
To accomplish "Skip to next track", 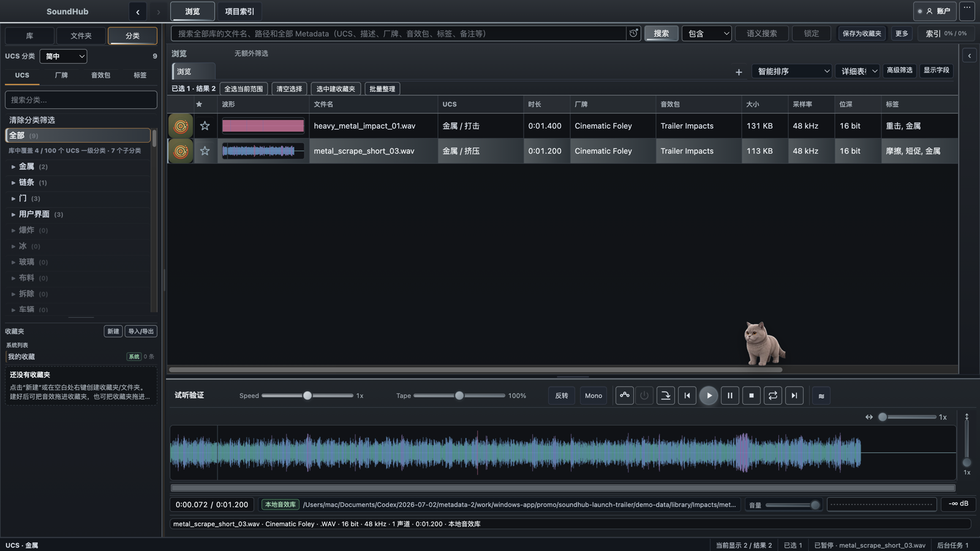I will (x=794, y=395).
